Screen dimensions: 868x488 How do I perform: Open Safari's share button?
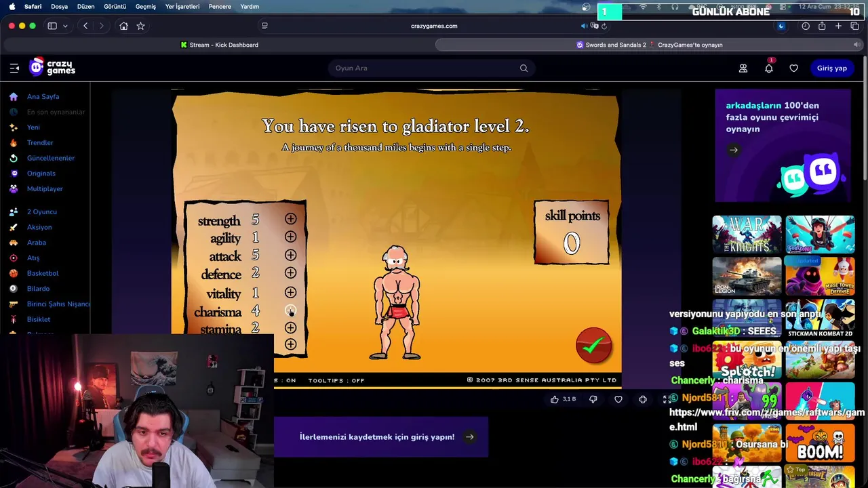[822, 26]
